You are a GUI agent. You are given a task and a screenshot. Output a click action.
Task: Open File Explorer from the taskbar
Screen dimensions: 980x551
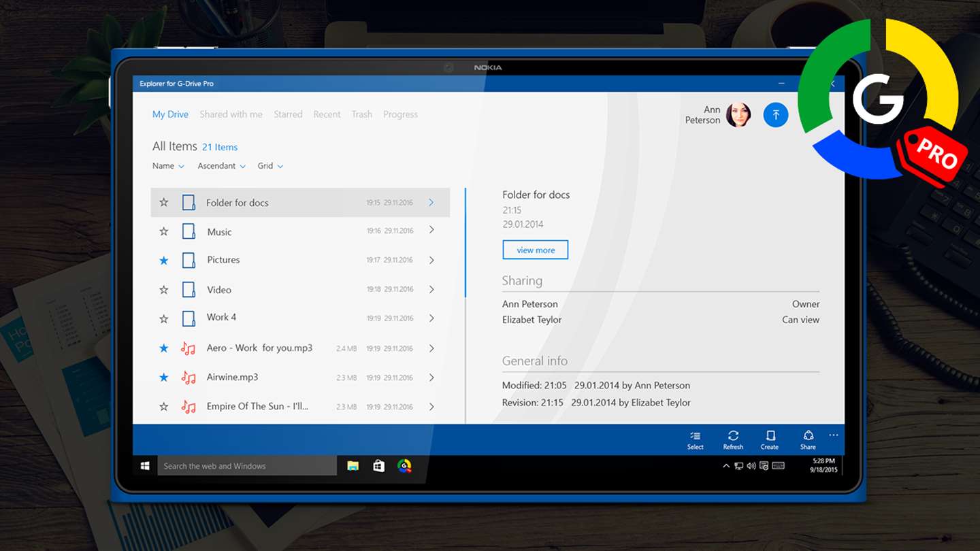[x=353, y=466]
